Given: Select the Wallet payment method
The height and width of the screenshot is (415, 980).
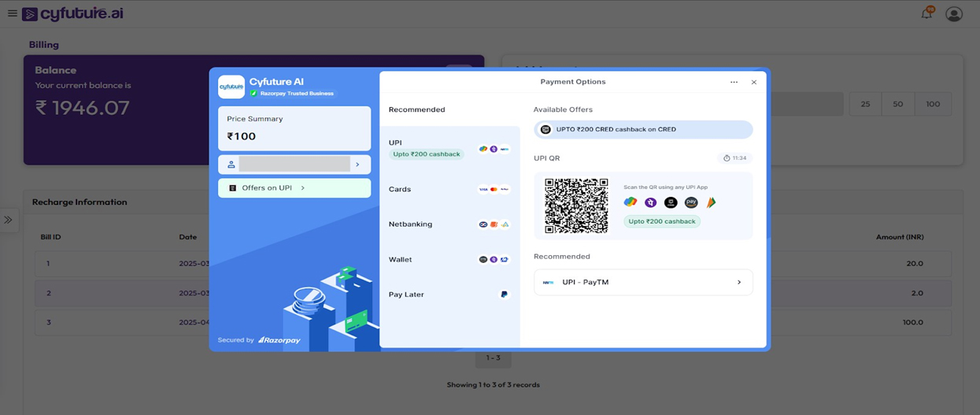Looking at the screenshot, I should click(449, 259).
